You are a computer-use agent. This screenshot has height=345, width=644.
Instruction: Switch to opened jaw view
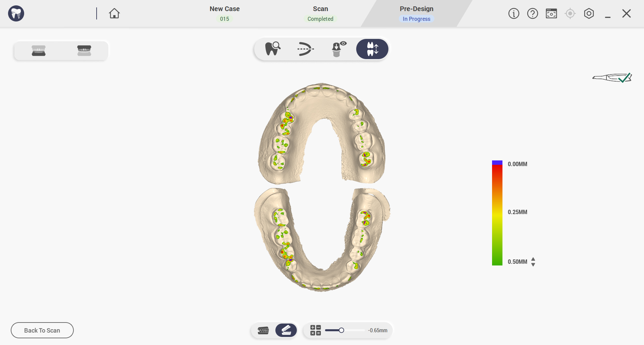[286, 330]
